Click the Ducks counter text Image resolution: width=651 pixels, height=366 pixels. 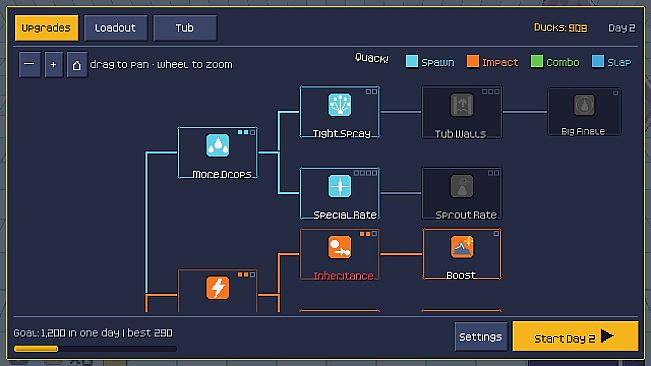(560, 28)
